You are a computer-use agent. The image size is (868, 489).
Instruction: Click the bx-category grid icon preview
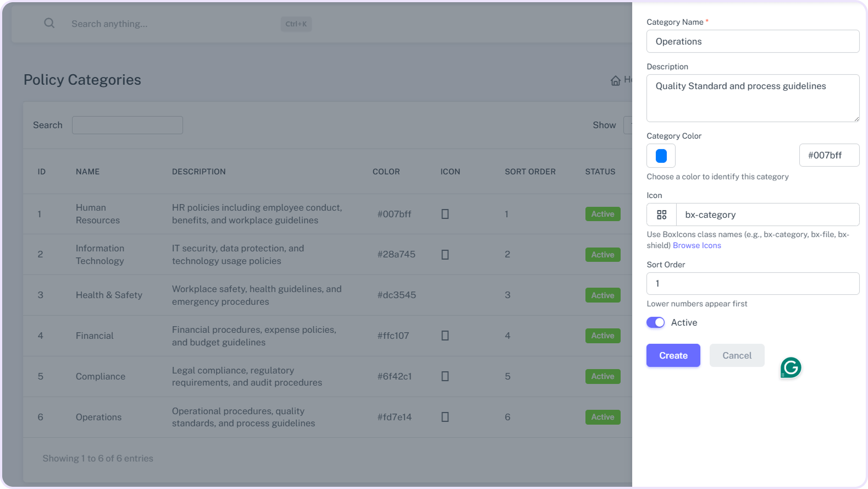coord(661,215)
